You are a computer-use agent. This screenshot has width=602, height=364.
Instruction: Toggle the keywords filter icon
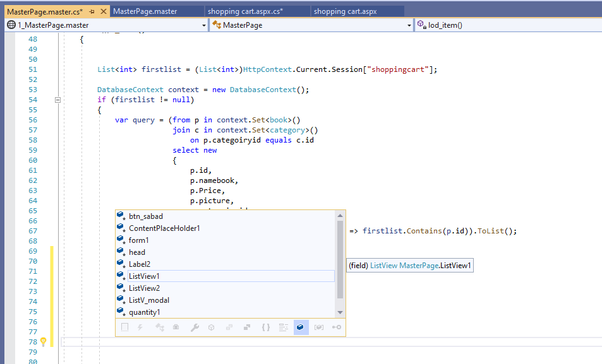(284, 327)
